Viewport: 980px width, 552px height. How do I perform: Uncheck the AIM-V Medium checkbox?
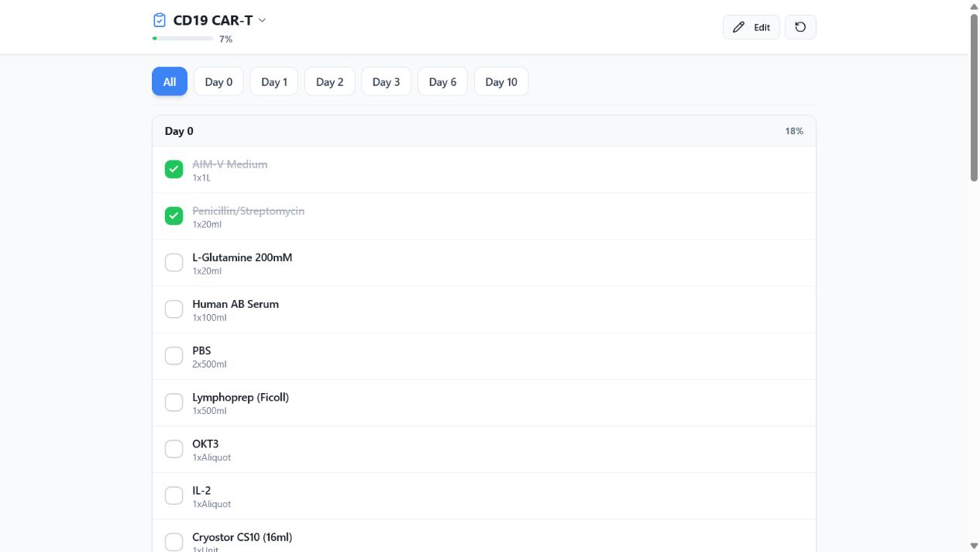click(174, 169)
